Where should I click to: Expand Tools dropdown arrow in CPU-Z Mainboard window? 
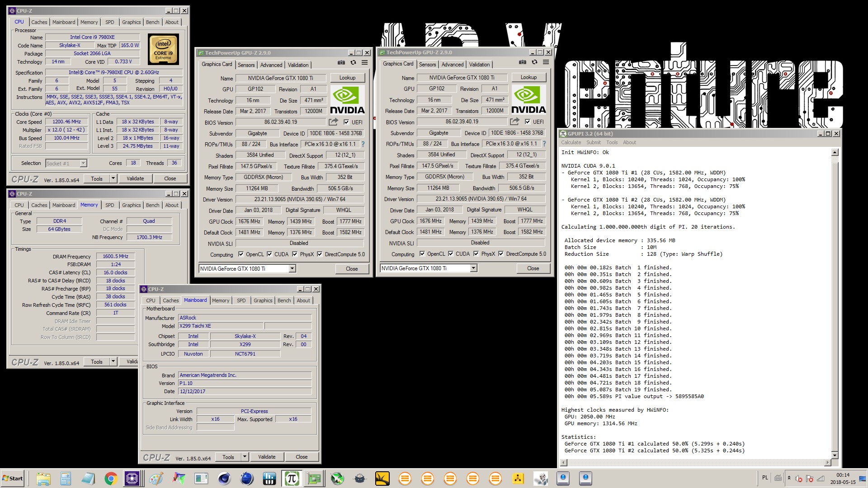[245, 457]
